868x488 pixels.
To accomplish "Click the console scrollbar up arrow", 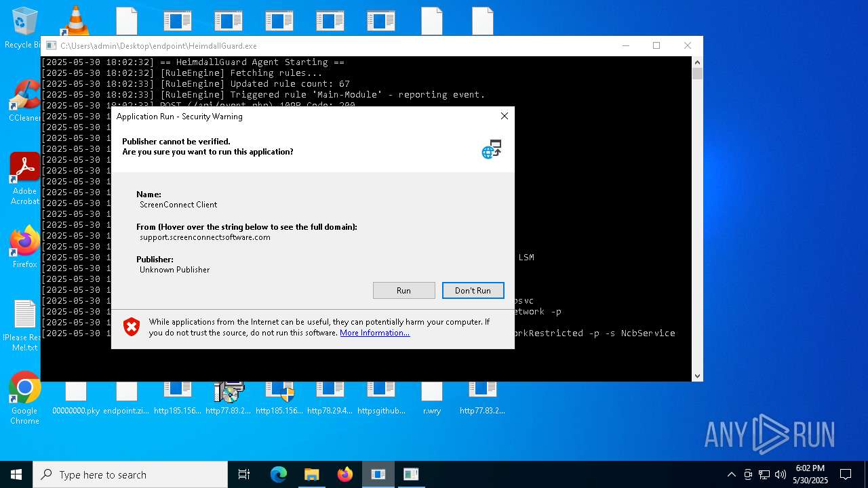I will tap(697, 62).
